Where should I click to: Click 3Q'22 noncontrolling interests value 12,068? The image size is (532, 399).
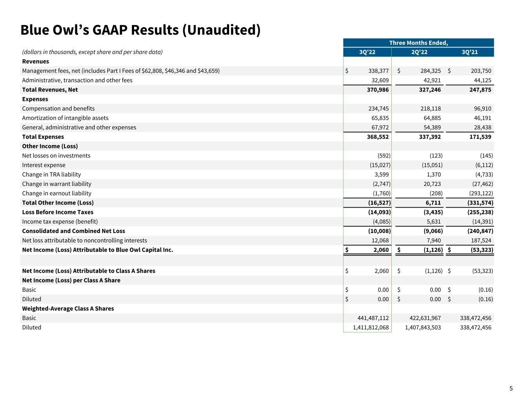tap(379, 241)
